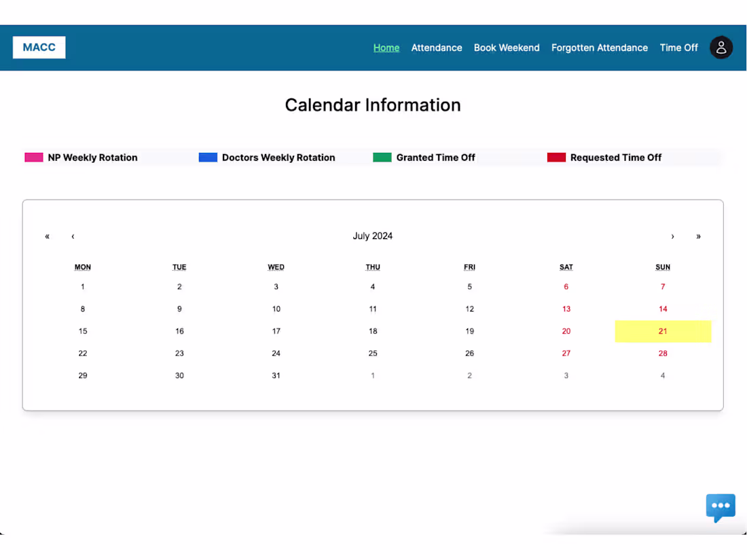The width and height of the screenshot is (747, 560).
Task: Click the July 2024 month title
Action: [373, 236]
